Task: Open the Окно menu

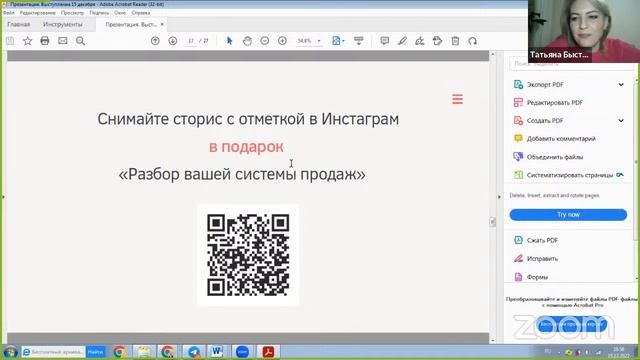Action: pos(120,13)
